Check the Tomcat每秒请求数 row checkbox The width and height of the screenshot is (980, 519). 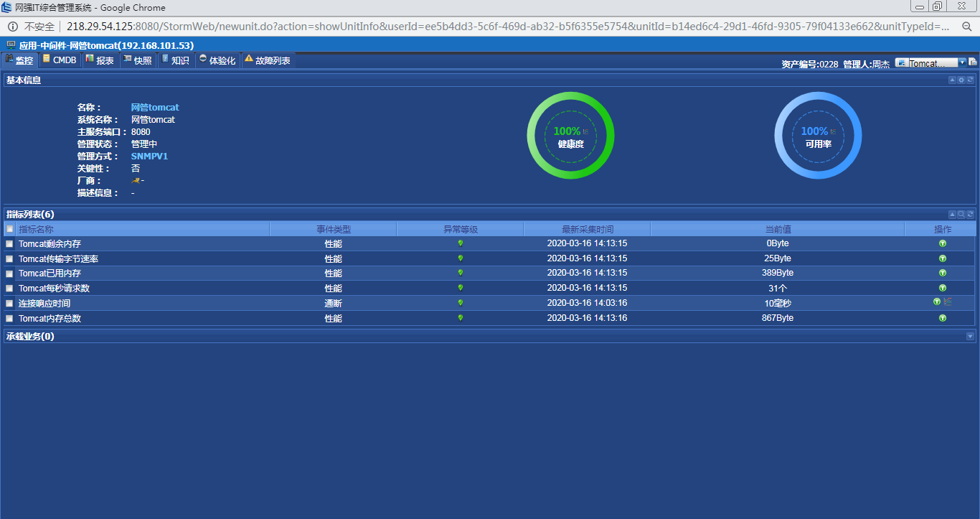pos(9,289)
